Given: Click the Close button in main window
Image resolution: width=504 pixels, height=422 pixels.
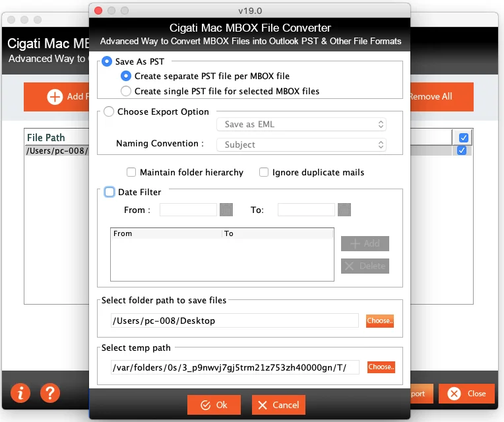Looking at the screenshot, I should point(466,394).
